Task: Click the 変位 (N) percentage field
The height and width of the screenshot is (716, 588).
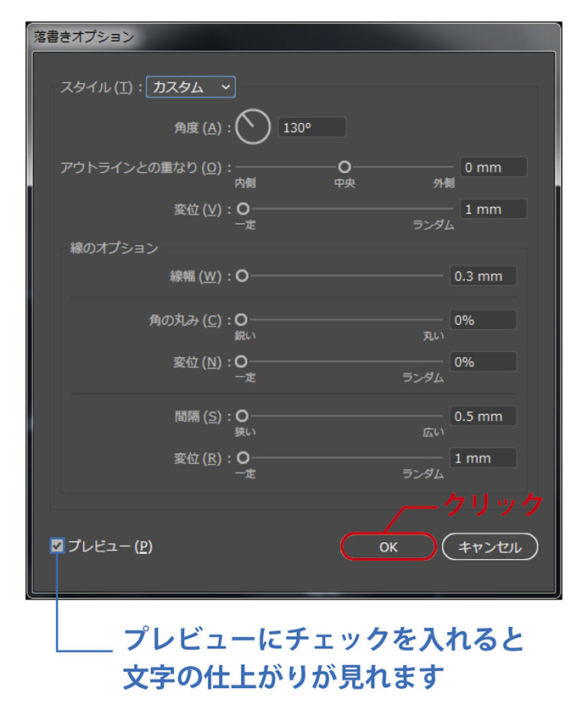Action: coord(483,361)
